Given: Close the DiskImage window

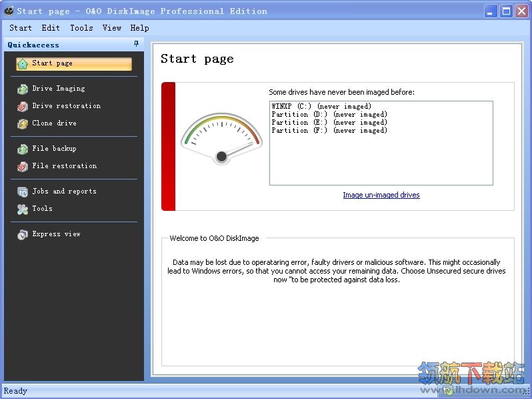Looking at the screenshot, I should pyautogui.click(x=522, y=11).
